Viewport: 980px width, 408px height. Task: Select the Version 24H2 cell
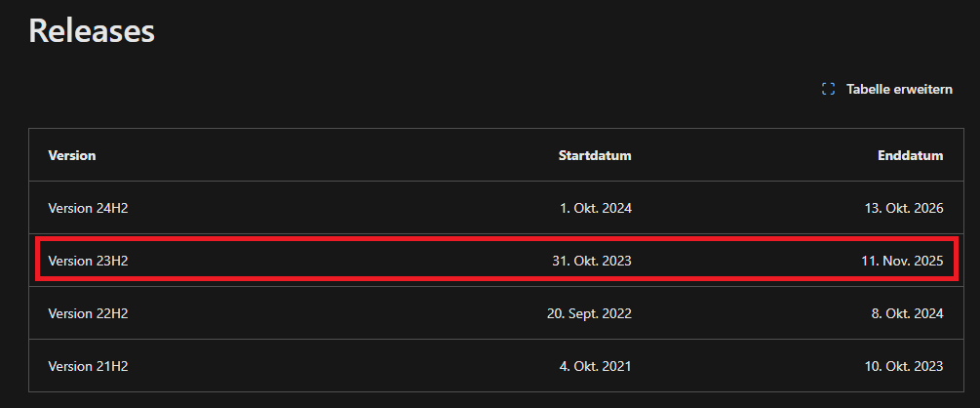tap(88, 208)
